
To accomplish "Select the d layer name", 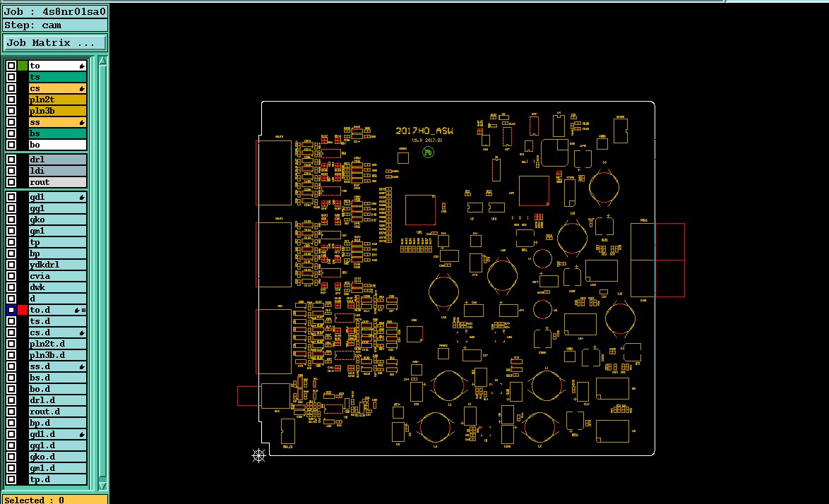I will 58,299.
